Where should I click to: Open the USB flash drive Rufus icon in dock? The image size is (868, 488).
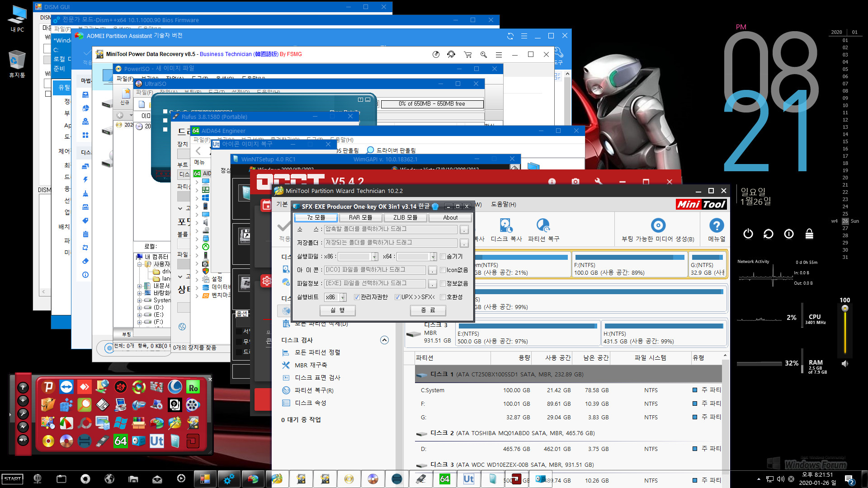pyautogui.click(x=103, y=441)
